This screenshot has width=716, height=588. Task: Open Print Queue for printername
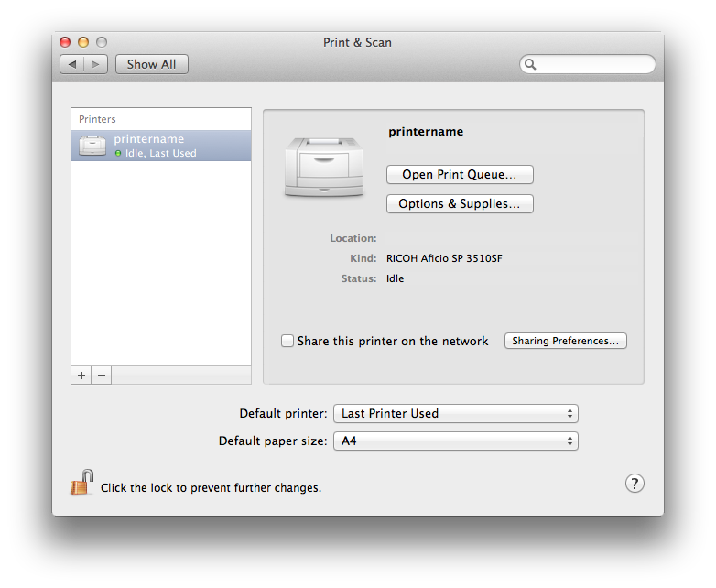coord(460,175)
